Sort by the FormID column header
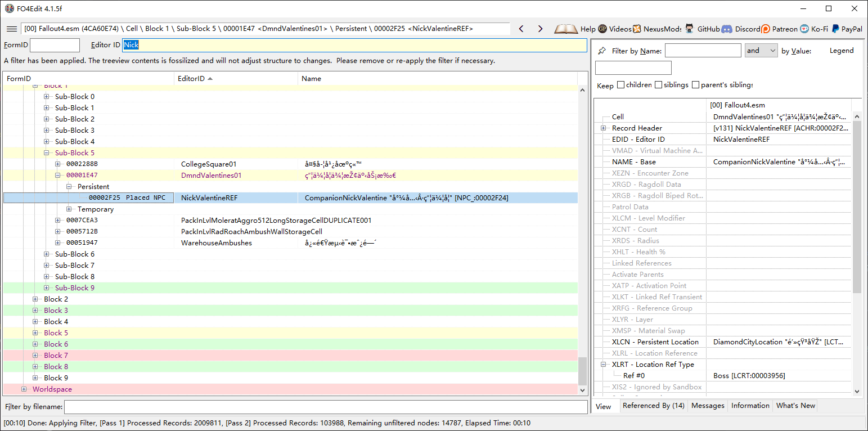The image size is (868, 431). 88,79
